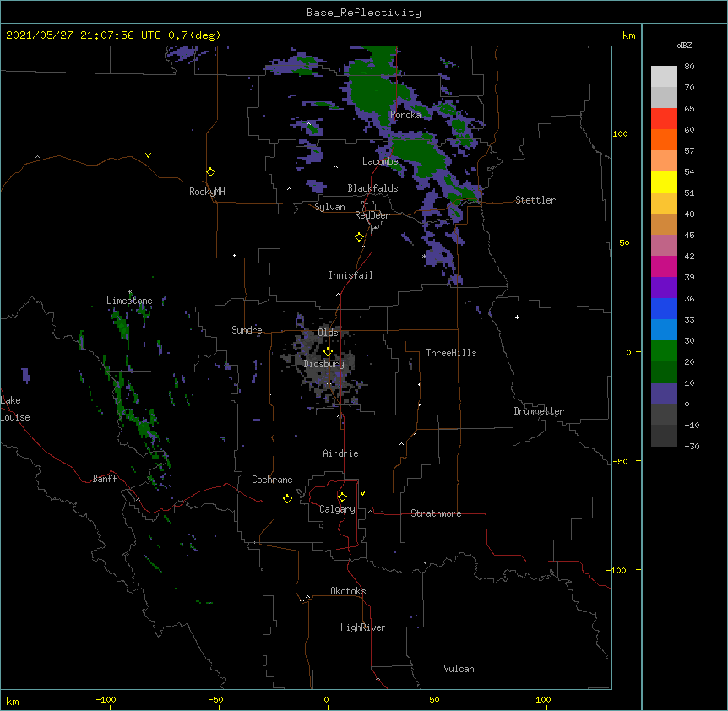
Task: Click the yellow diamond marker above Calgary label
Action: pos(342,497)
